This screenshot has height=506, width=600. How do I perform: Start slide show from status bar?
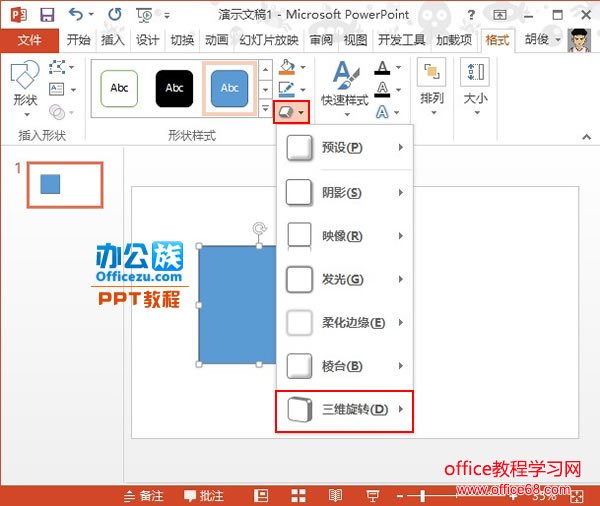pyautogui.click(x=372, y=496)
